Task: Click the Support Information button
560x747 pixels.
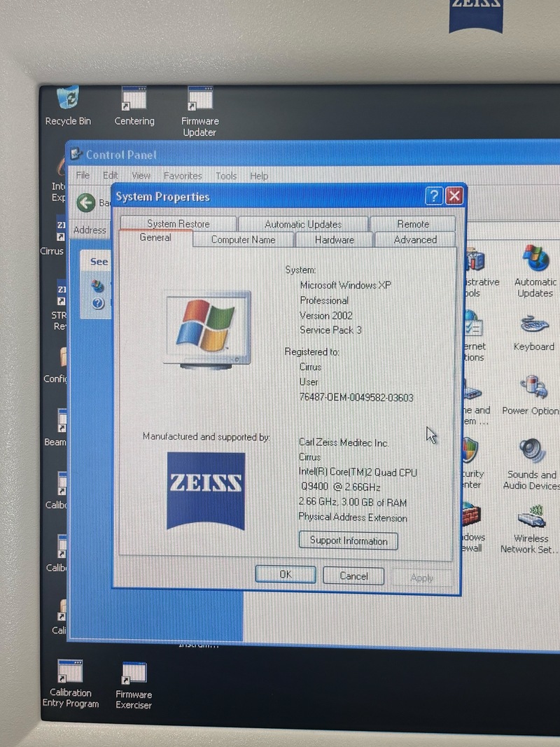Action: [x=349, y=540]
